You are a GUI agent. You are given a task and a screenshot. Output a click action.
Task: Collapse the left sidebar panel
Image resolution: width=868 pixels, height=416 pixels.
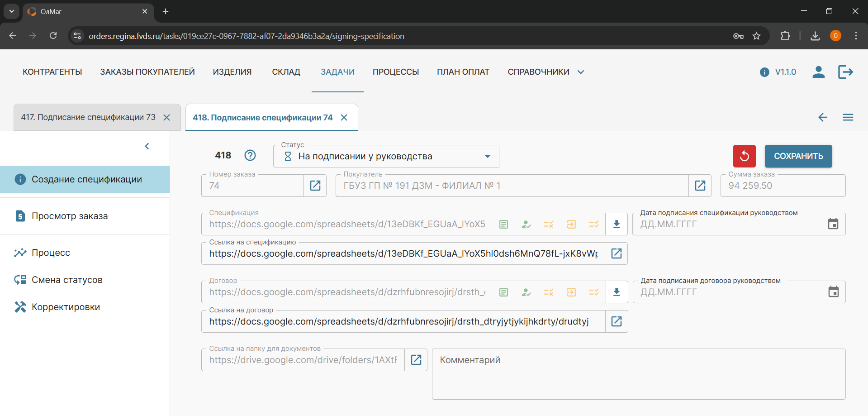click(147, 146)
